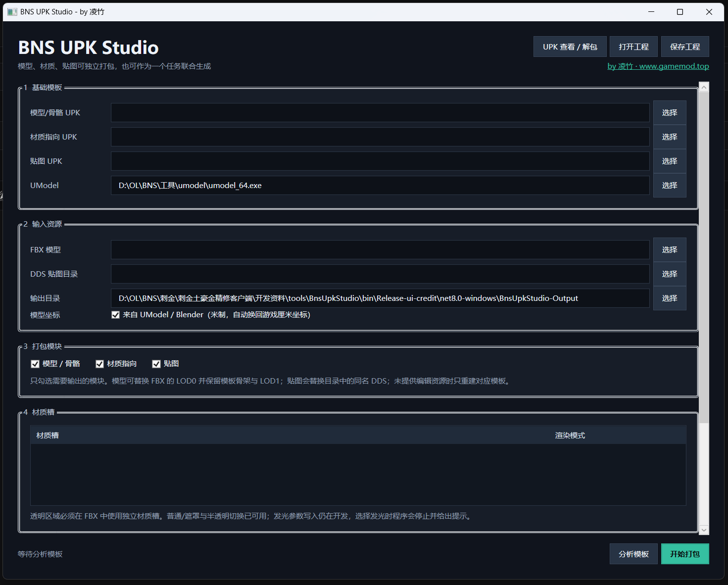Toggle 来自 UModel / Blender coordinates checkbox
The height and width of the screenshot is (585, 728).
(x=115, y=315)
